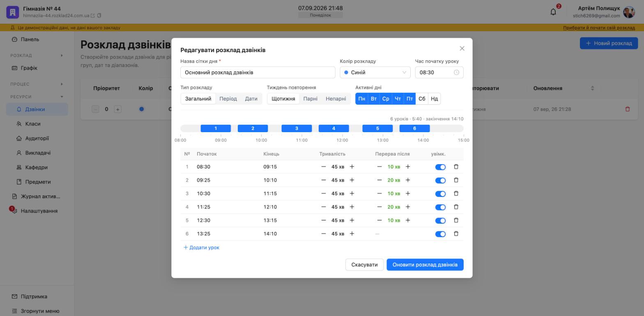Choose Непарні week repetition
644x316 pixels.
(336, 98)
